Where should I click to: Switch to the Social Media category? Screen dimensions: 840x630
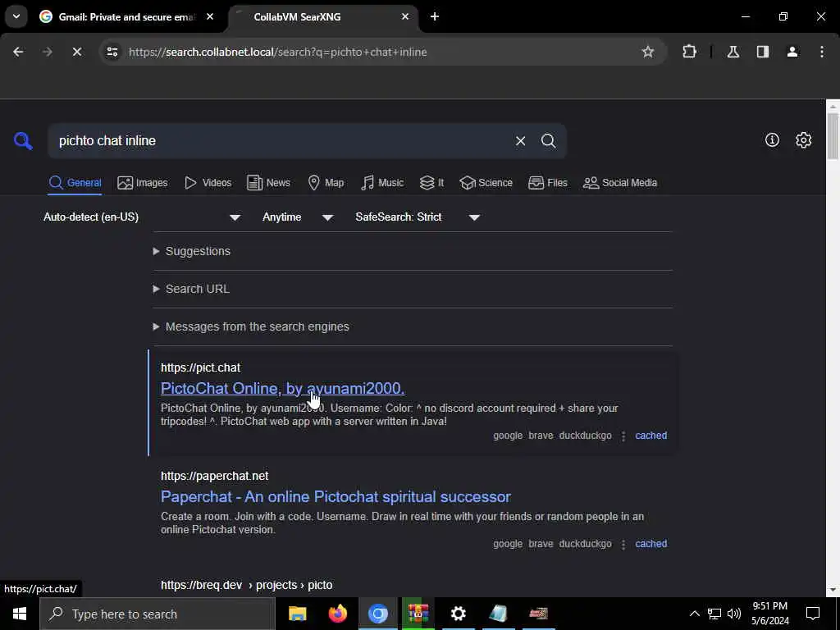(620, 183)
